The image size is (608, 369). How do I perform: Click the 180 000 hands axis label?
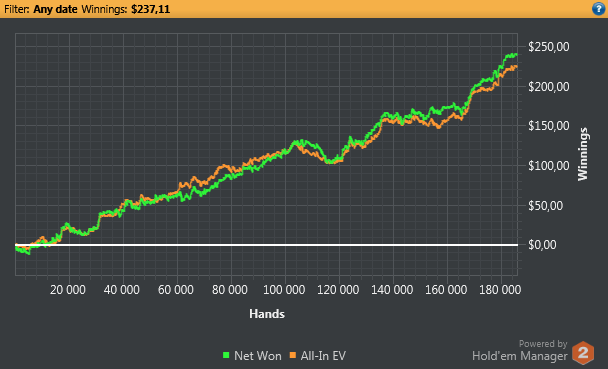point(500,290)
